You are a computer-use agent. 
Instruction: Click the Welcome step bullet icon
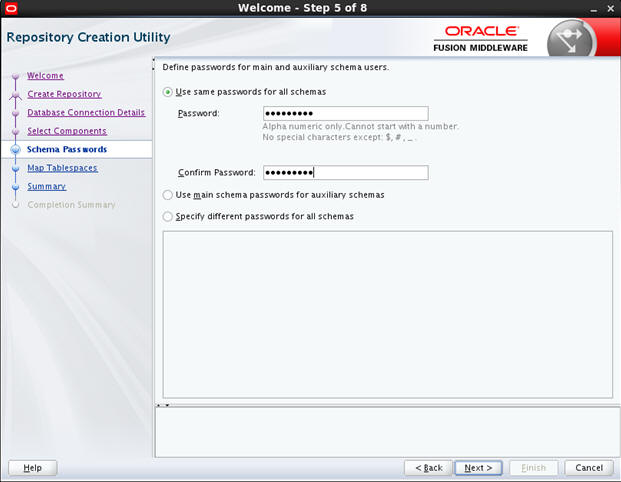15,76
